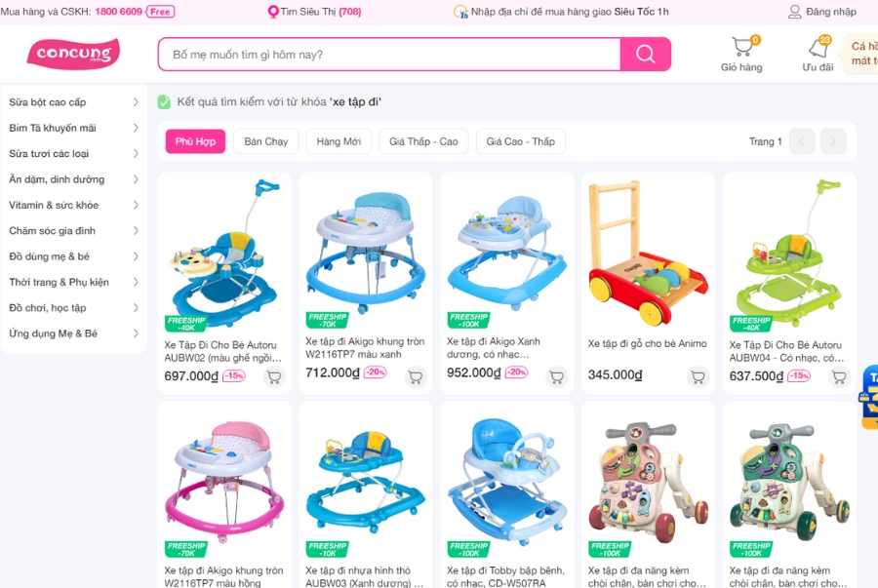Select the Bán Chạy sort tab
The height and width of the screenshot is (588, 878).
coord(266,141)
